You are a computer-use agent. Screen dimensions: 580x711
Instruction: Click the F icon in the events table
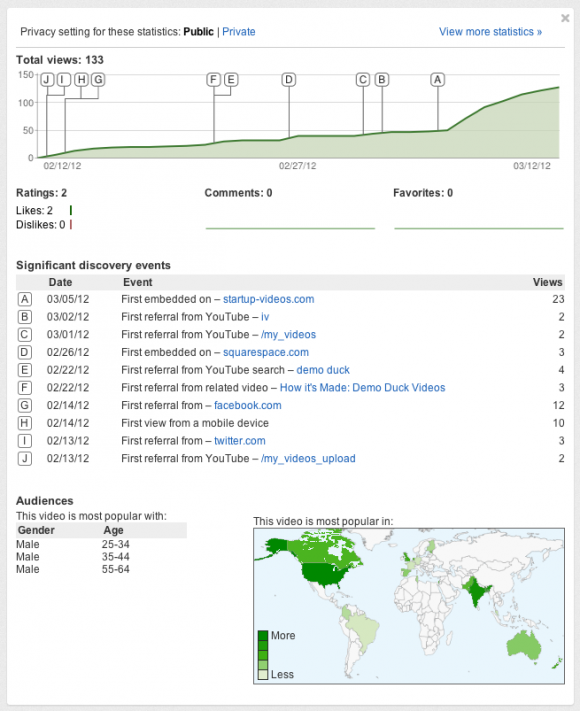[x=24, y=388]
